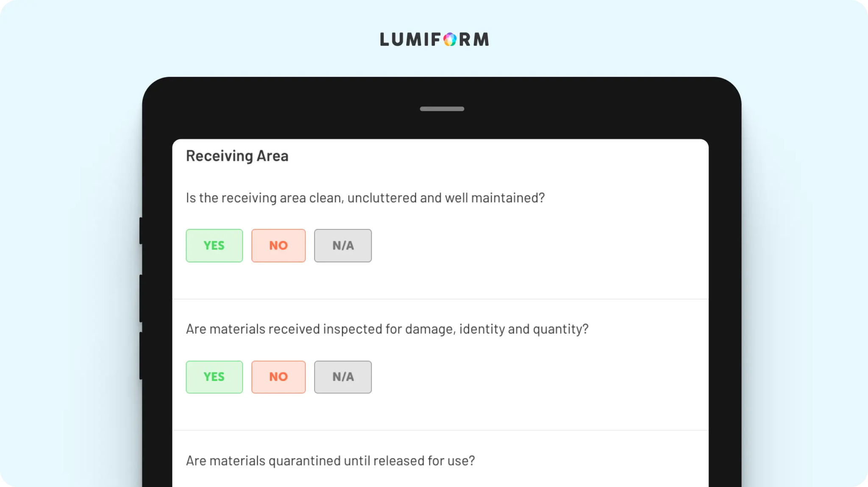868x487 pixels.
Task: Select NO for receiving area clean question
Action: pos(278,246)
